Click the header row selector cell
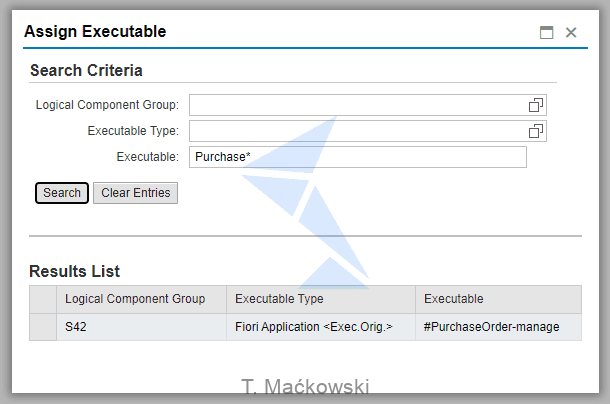This screenshot has height=404, width=610. (43, 299)
